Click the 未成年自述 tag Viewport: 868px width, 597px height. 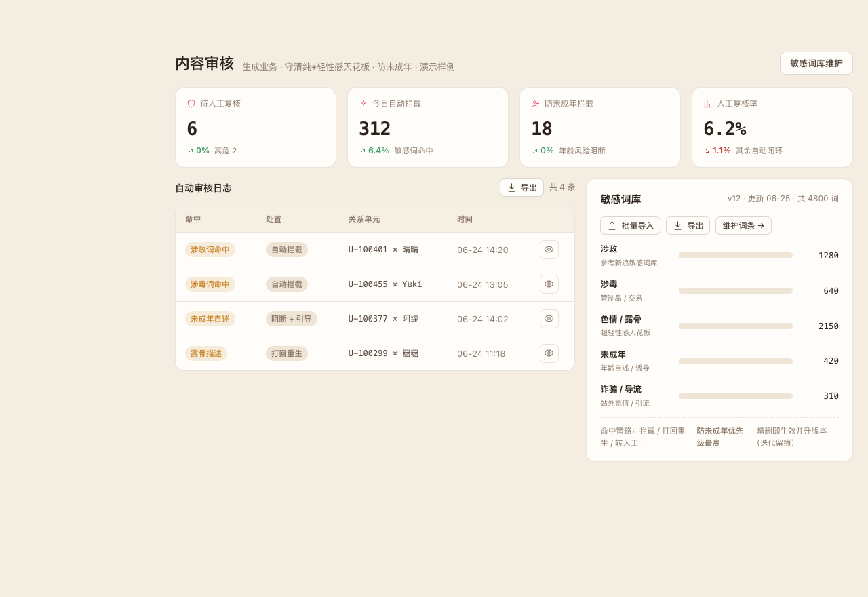(x=210, y=319)
